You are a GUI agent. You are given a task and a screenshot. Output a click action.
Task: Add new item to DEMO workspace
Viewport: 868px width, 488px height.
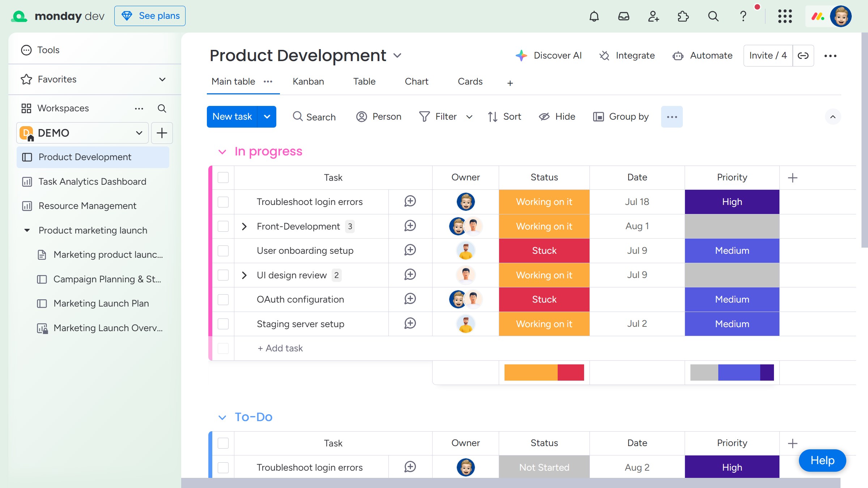click(x=162, y=133)
